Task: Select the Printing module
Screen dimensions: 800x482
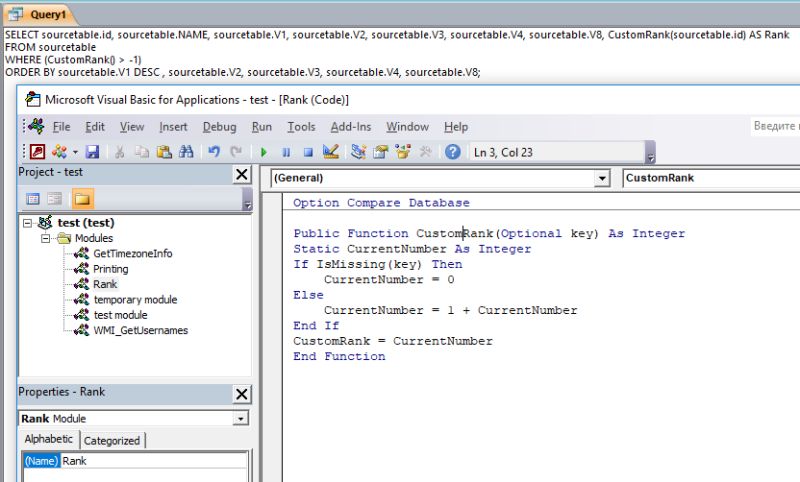Action: [x=111, y=269]
